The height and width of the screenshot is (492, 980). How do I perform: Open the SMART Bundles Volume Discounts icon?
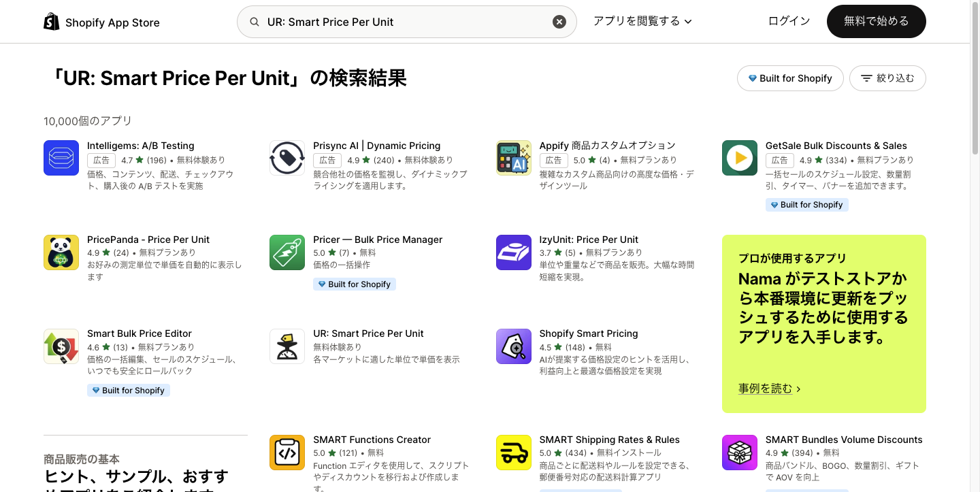(x=740, y=453)
